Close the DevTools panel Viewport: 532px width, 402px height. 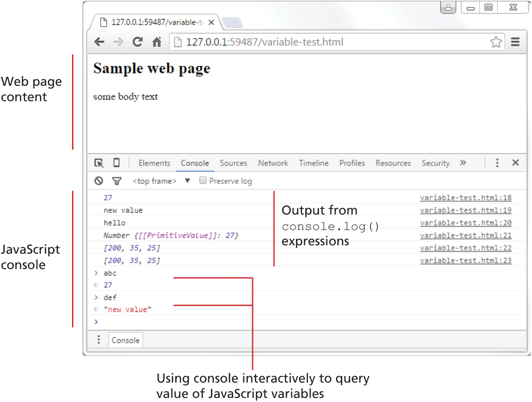(515, 163)
